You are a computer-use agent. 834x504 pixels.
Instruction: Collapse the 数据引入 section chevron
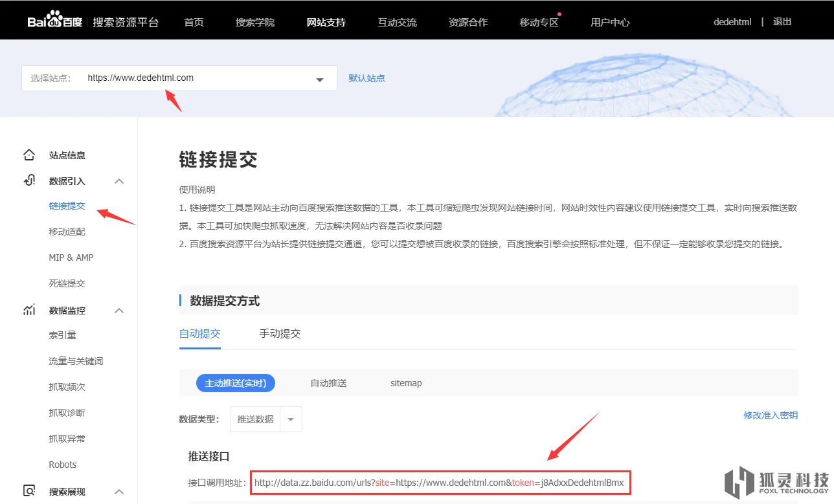coord(119,181)
